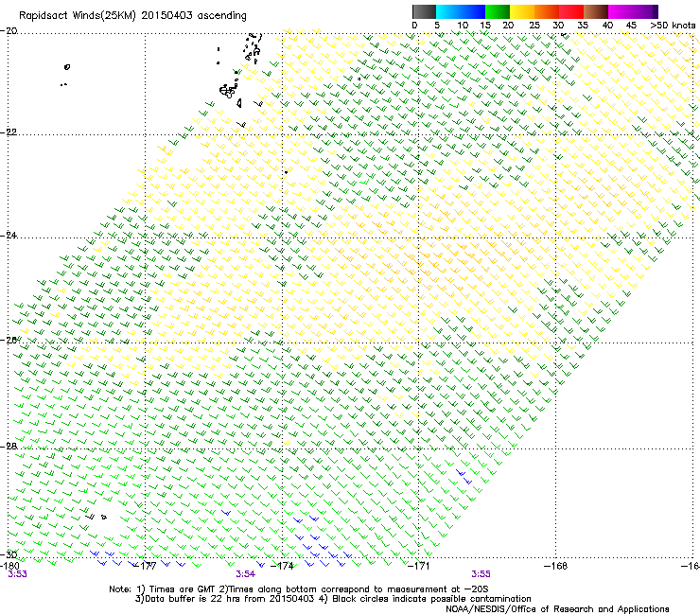The width and height of the screenshot is (700, 615).
Task: Click the 'NOAA/NESDIS/Office of Research and Applications' credit
Action: pyautogui.click(x=557, y=609)
